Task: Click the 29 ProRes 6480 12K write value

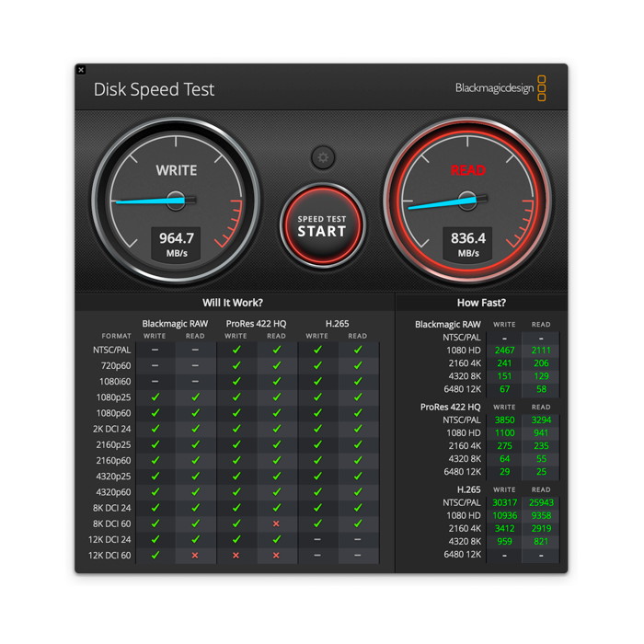Action: 505,472
